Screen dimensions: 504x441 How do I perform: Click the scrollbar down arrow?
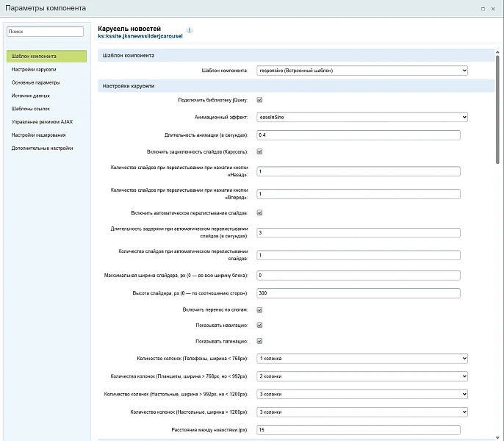[x=497, y=438]
